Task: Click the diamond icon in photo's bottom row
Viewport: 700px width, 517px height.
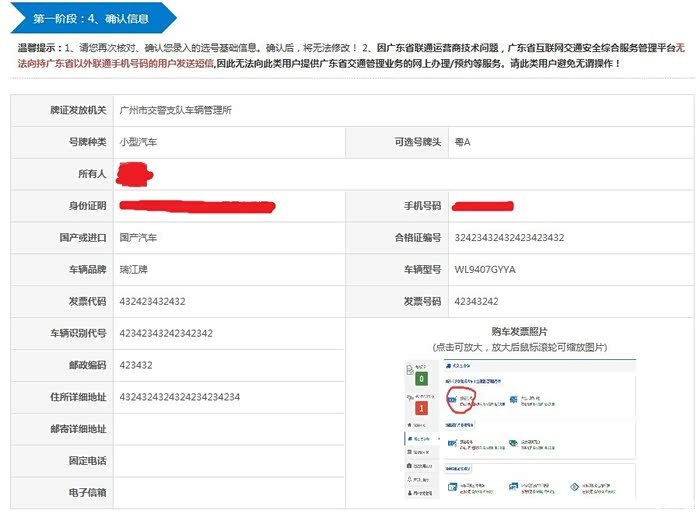Action: (574, 486)
